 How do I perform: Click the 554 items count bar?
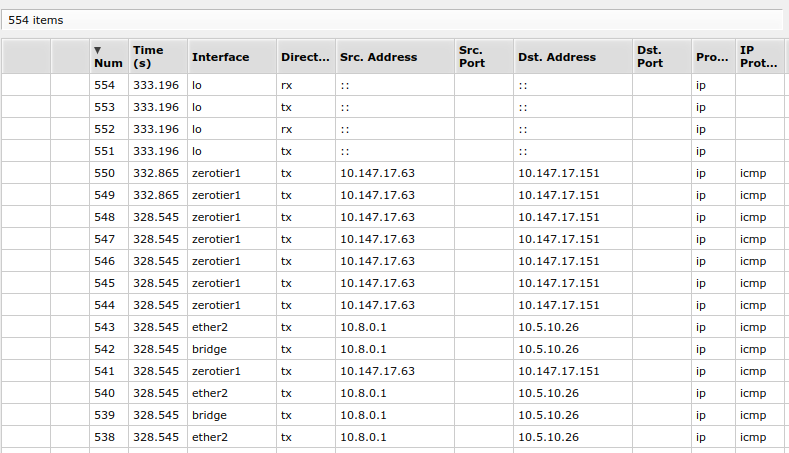(x=391, y=20)
